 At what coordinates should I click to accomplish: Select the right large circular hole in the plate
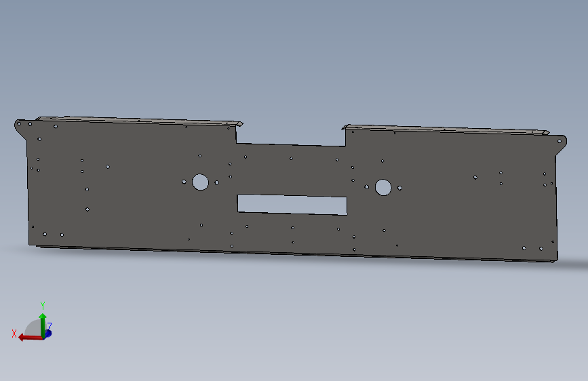pos(383,188)
